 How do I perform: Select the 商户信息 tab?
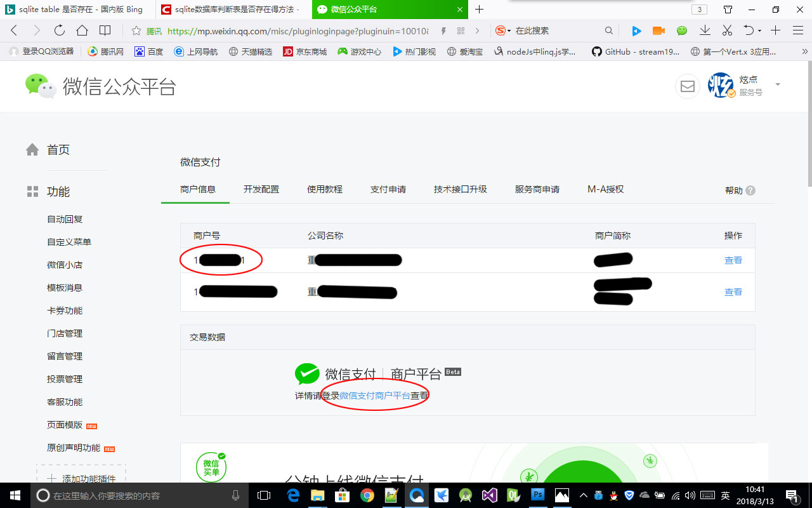point(198,189)
